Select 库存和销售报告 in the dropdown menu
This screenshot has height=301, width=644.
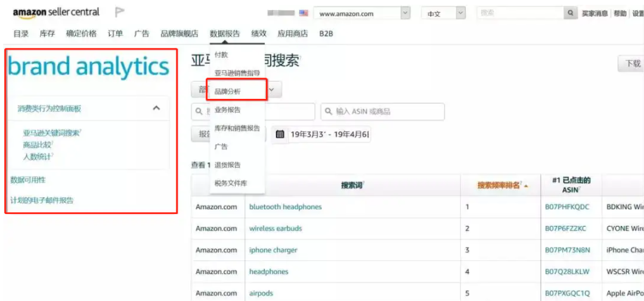point(237,128)
